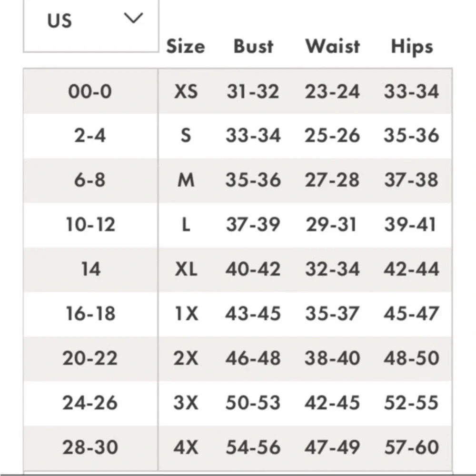This screenshot has width=476, height=476.
Task: Click the dropdown chevron arrow next to US
Action: click(x=134, y=18)
